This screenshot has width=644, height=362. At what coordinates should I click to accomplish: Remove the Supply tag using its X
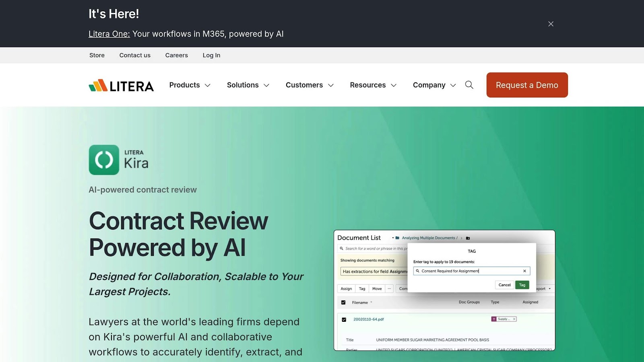(514, 319)
